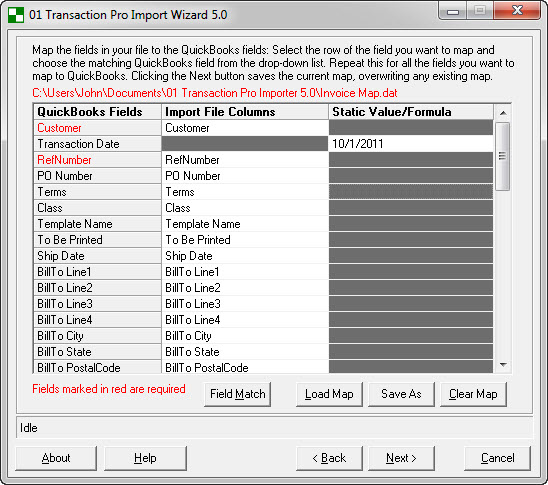This screenshot has height=485, width=548.
Task: Select the BillTo Line4 import column cell
Action: pos(245,320)
